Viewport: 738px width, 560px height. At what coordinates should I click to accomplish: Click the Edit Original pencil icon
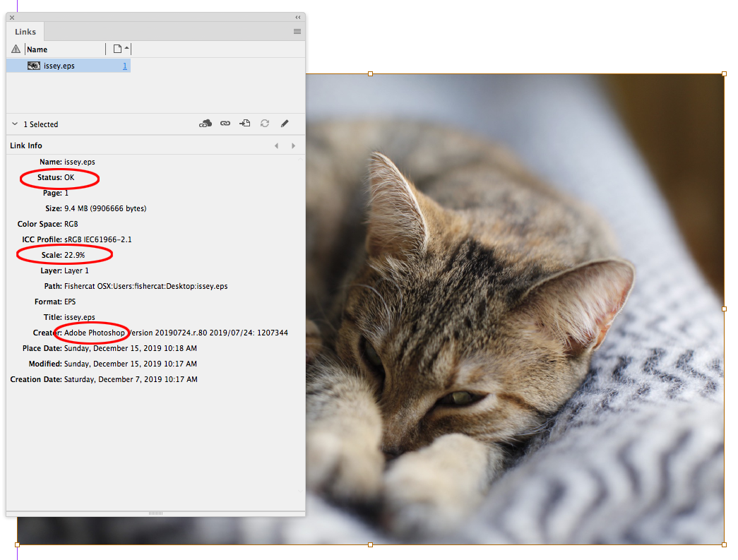(x=285, y=124)
